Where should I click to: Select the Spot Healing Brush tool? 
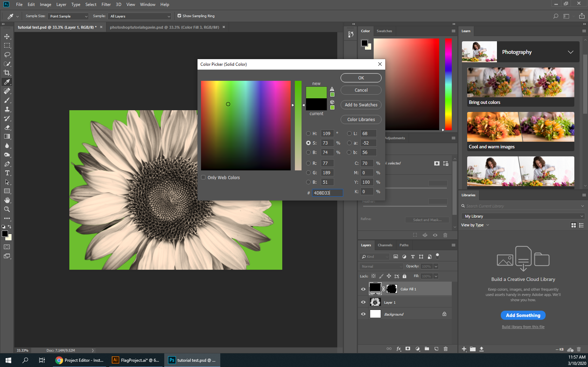7,91
